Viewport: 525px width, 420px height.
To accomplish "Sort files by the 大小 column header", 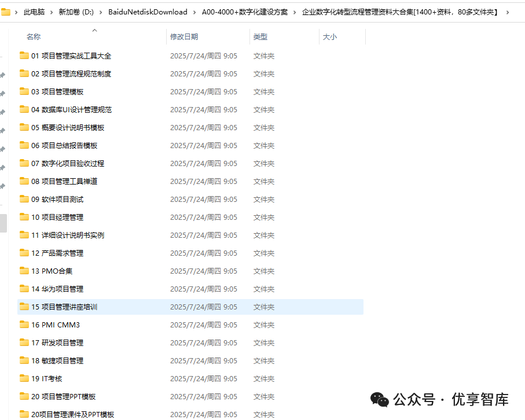I will [329, 36].
